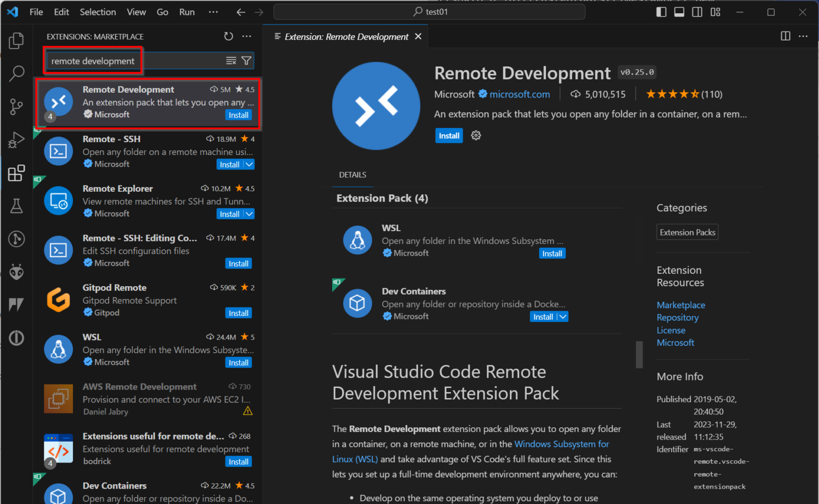
Task: Expand the Install dropdown for Remote - SSH
Action: (248, 164)
